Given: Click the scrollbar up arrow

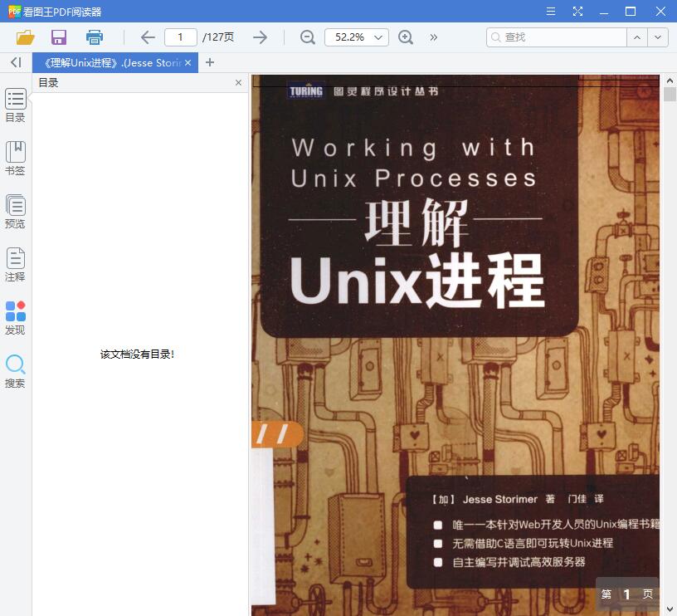Looking at the screenshot, I should pos(670,81).
